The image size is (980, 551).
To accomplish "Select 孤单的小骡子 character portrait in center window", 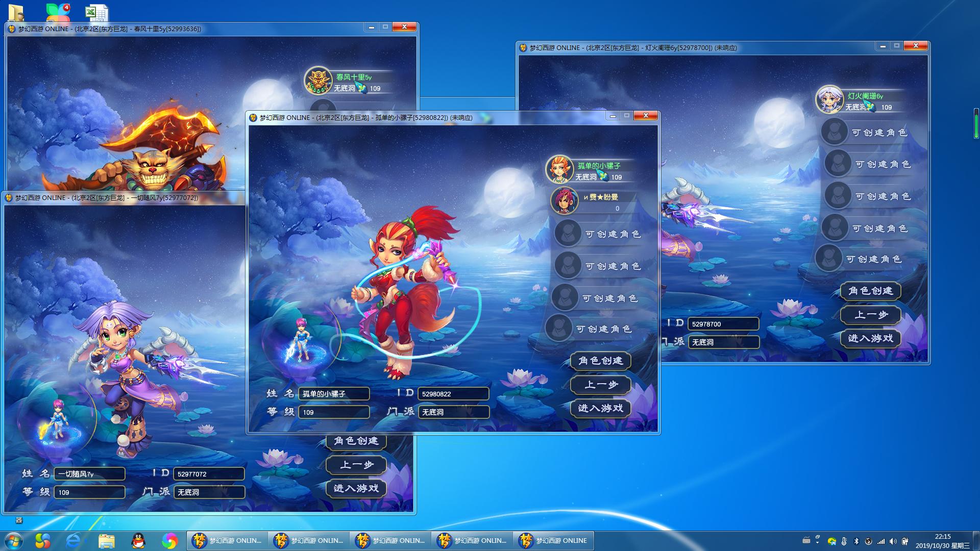I will pyautogui.click(x=559, y=170).
